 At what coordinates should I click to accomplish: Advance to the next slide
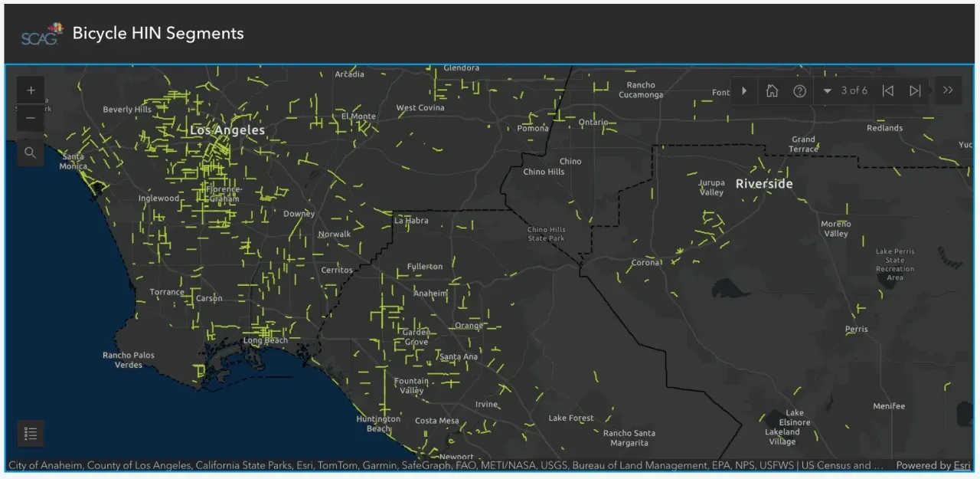915,90
